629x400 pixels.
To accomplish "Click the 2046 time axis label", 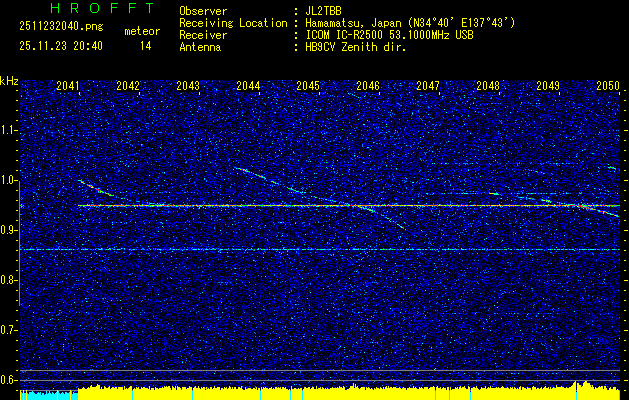I will [x=368, y=87].
